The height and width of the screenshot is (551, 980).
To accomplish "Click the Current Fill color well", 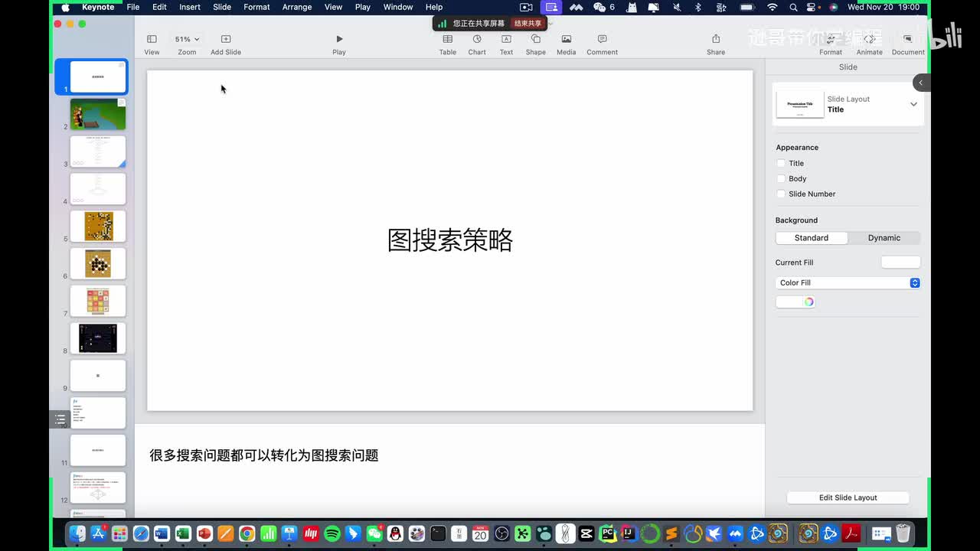I will click(x=900, y=262).
